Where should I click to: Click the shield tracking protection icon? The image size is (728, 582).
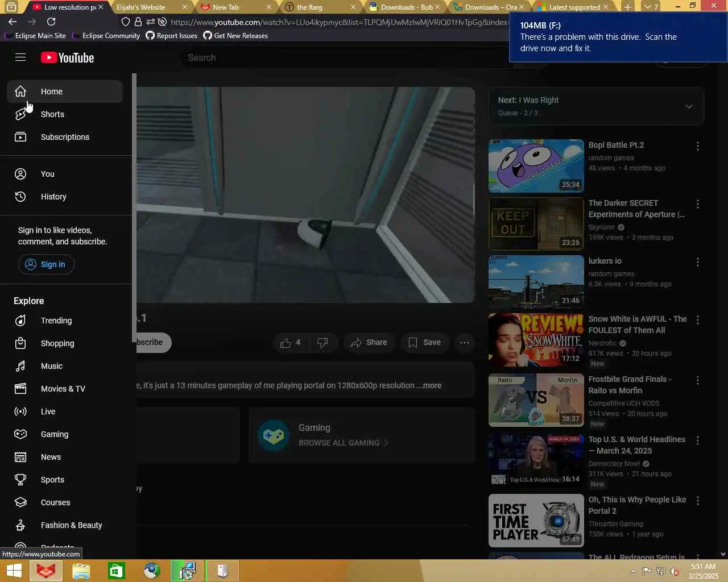point(126,22)
